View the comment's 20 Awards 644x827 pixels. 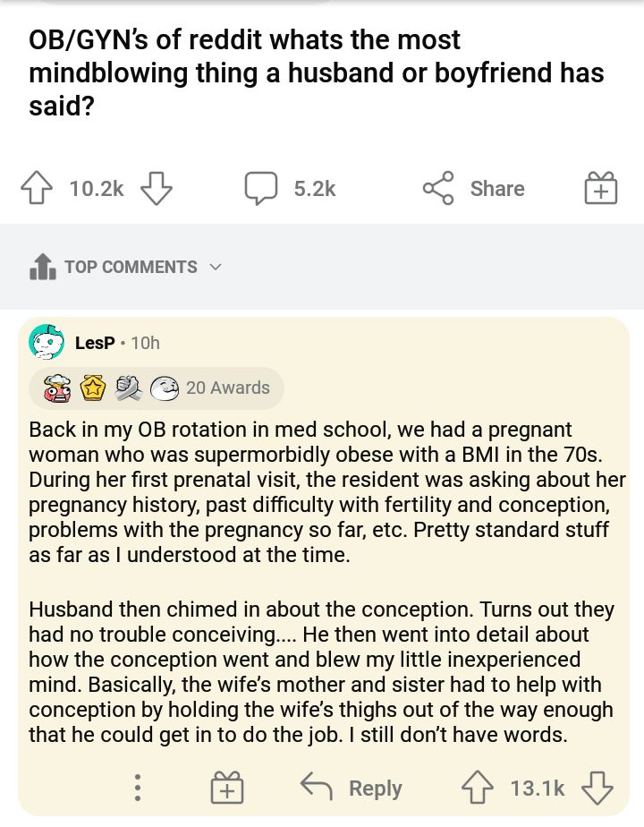click(x=228, y=388)
